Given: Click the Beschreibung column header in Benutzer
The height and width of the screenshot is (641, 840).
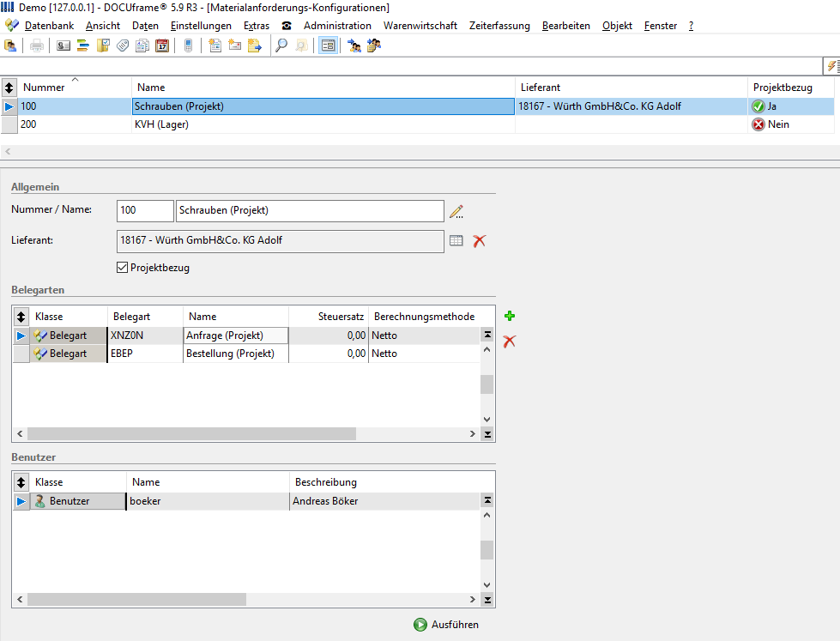Looking at the screenshot, I should point(384,482).
